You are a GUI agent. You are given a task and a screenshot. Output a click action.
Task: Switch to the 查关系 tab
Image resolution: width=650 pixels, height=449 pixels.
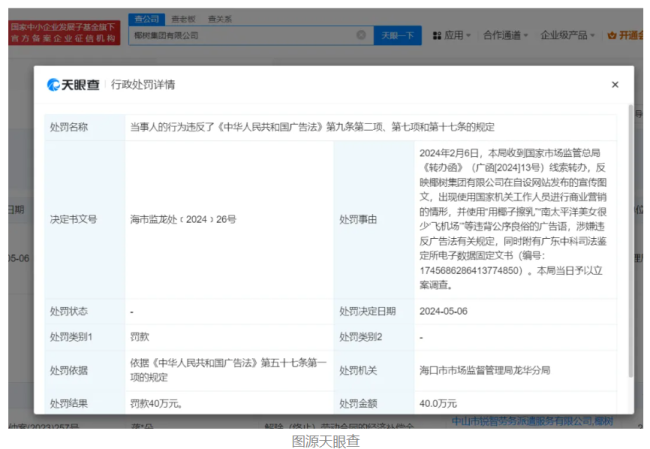pos(220,19)
